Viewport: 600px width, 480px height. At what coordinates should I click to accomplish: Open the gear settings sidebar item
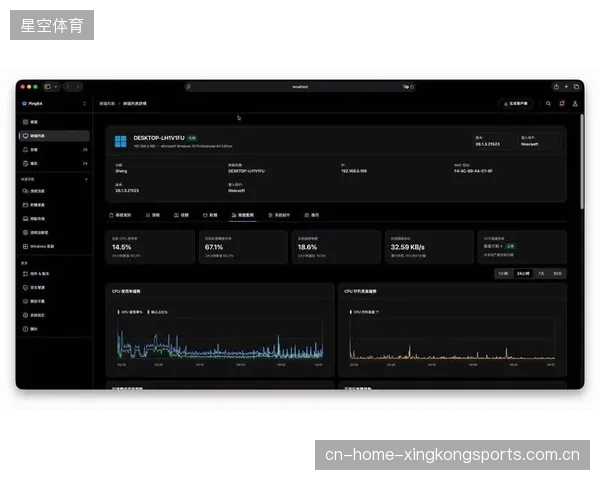pyautogui.click(x=54, y=315)
